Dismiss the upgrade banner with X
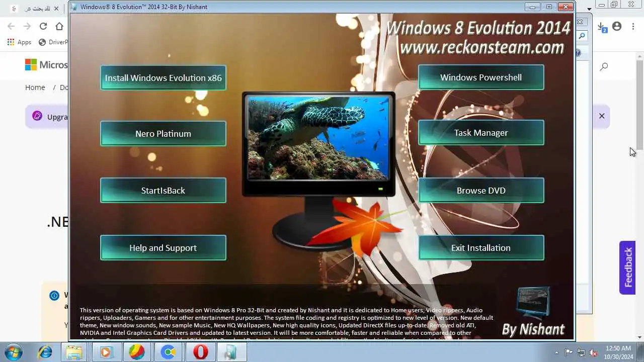 click(x=602, y=116)
